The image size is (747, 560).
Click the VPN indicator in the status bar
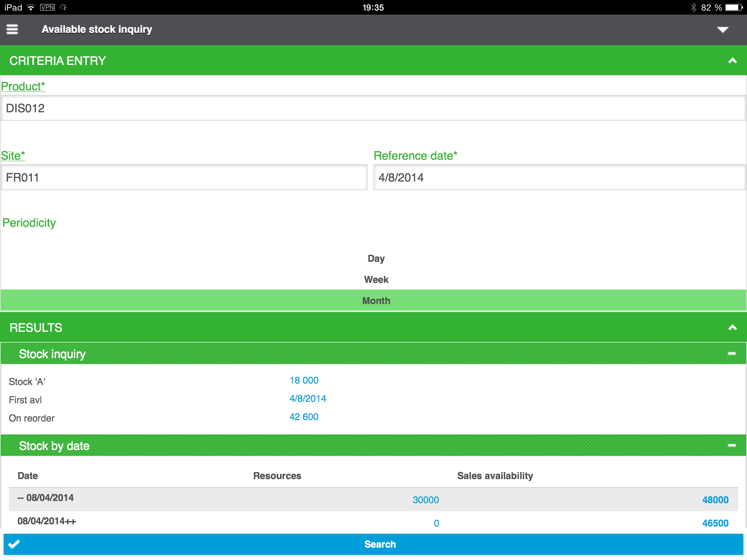[x=47, y=7]
